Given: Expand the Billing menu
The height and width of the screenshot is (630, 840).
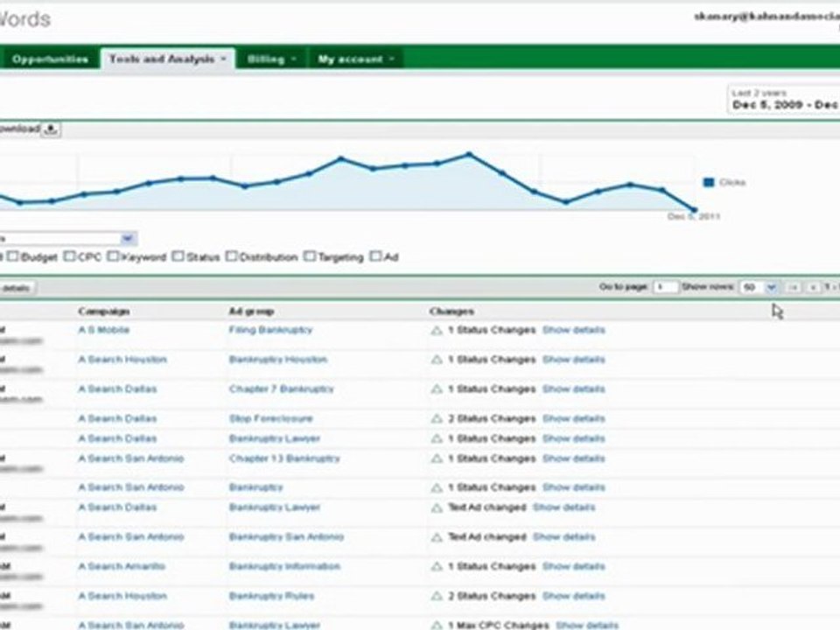Looking at the screenshot, I should (x=271, y=59).
